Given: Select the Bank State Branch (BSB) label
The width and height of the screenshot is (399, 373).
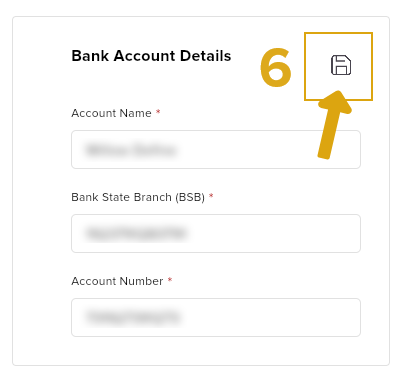Looking at the screenshot, I should coord(138,197).
